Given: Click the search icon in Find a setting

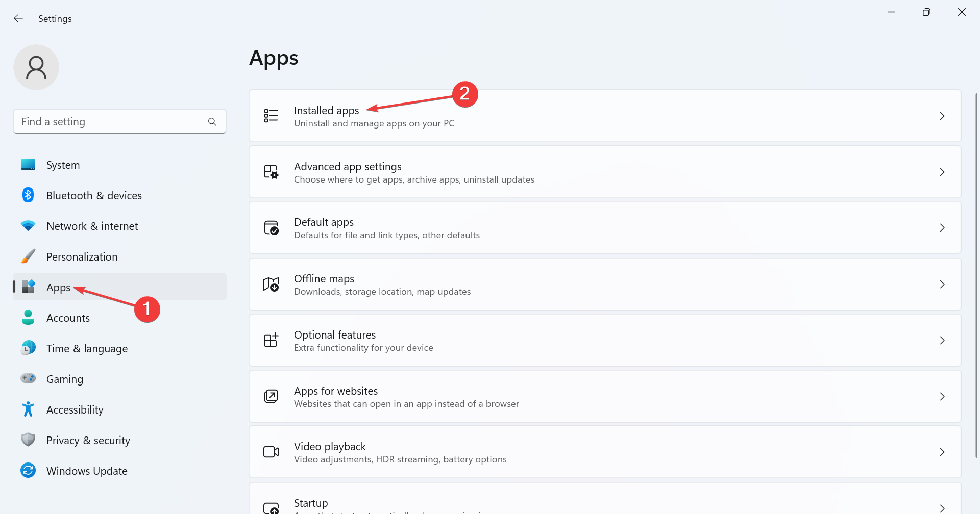Looking at the screenshot, I should 212,121.
